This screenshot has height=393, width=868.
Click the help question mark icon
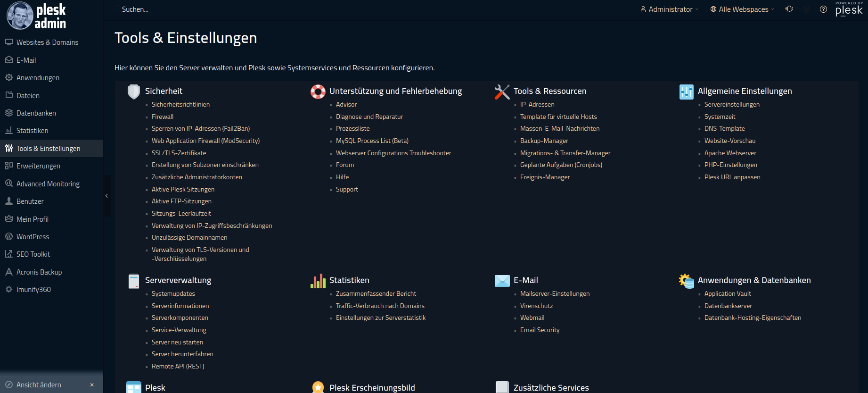pyautogui.click(x=823, y=9)
